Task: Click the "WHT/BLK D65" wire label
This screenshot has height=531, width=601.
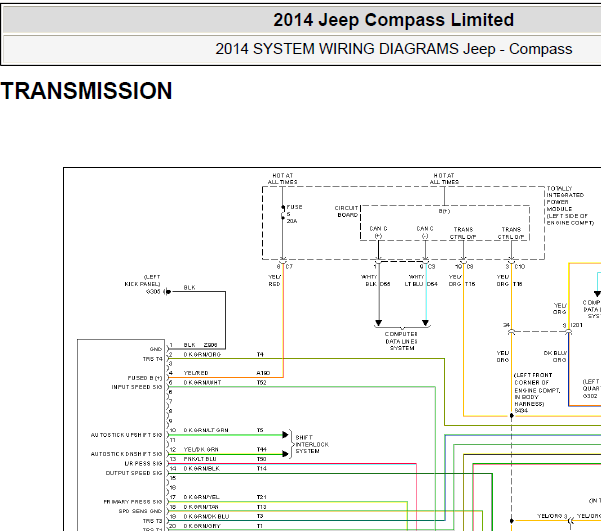Action: point(376,280)
